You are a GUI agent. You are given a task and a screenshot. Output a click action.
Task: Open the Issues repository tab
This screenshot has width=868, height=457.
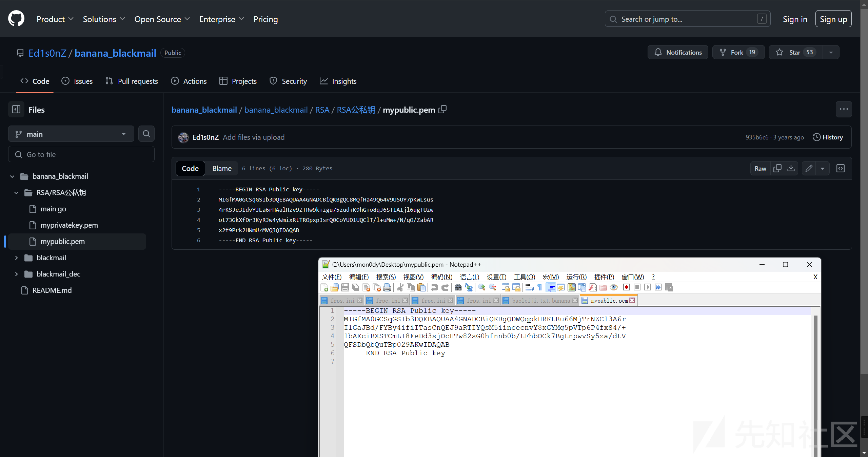[77, 81]
